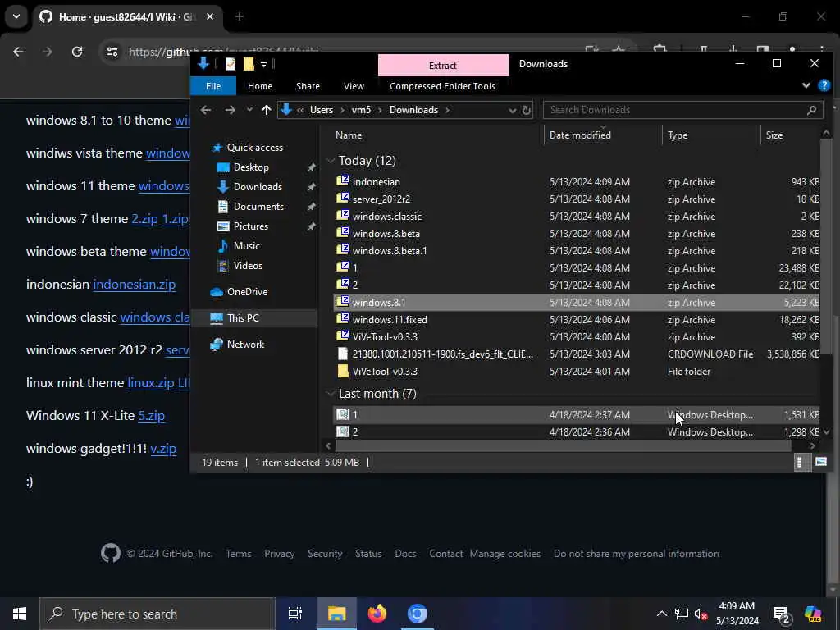Select Desktop in Quick access
840x630 pixels.
[x=251, y=167]
